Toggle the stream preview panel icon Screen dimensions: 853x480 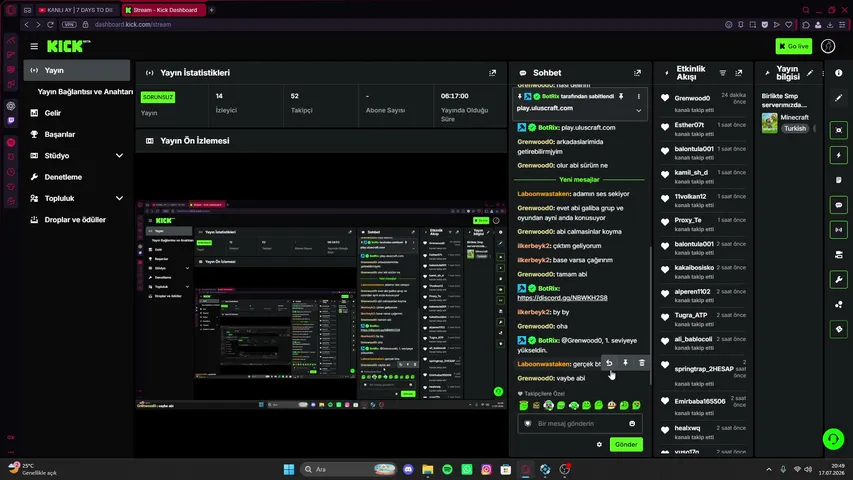tap(838, 130)
